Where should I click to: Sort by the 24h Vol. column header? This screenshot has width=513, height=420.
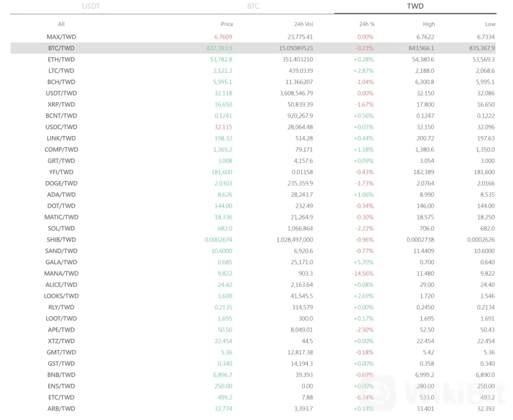304,24
